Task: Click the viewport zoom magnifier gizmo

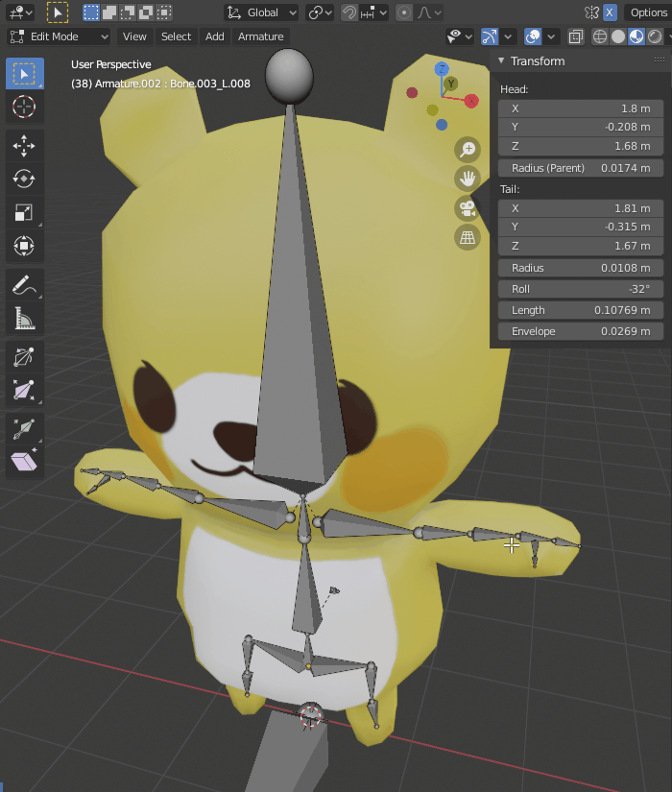Action: point(468,150)
